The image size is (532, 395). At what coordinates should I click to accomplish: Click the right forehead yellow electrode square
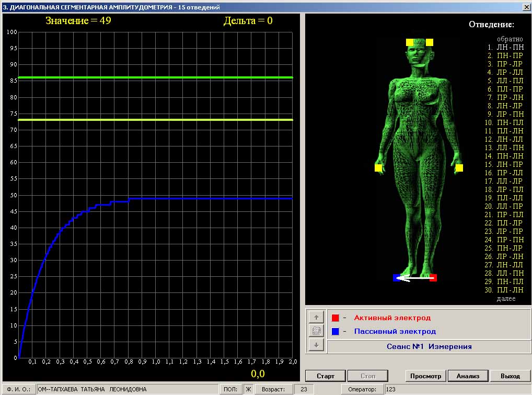tap(429, 42)
